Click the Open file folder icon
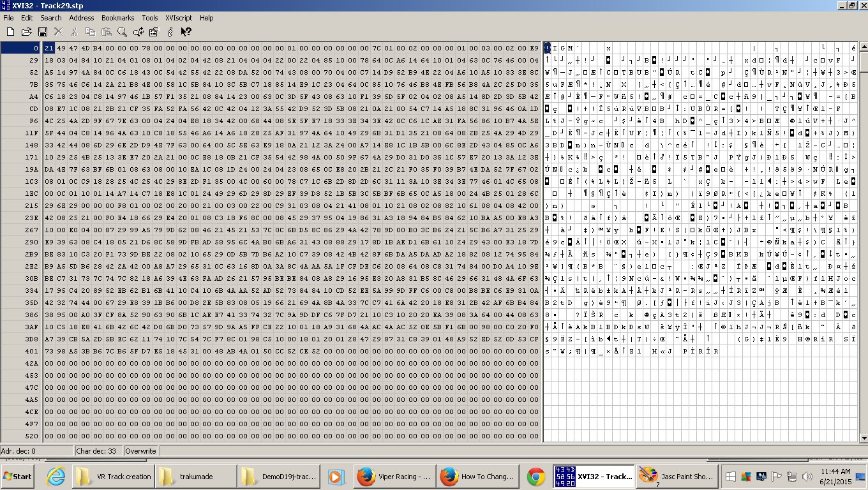The height and width of the screenshot is (490, 868). click(x=26, y=31)
